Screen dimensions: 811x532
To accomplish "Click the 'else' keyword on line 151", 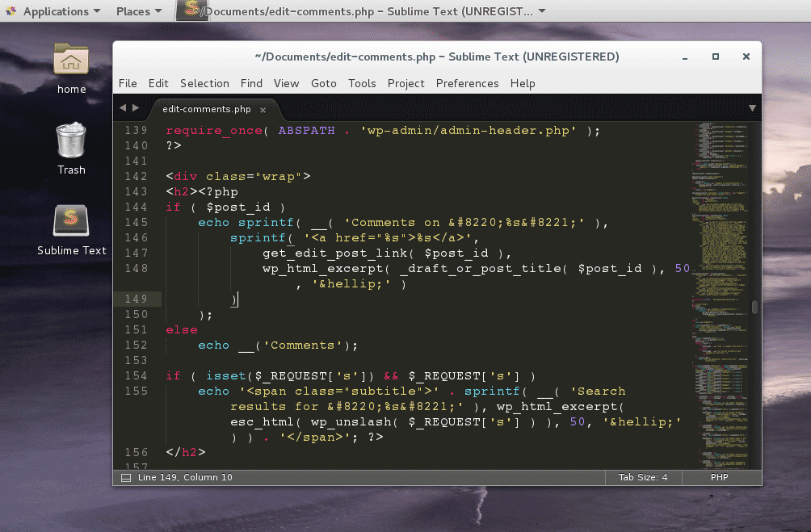I will 182,330.
